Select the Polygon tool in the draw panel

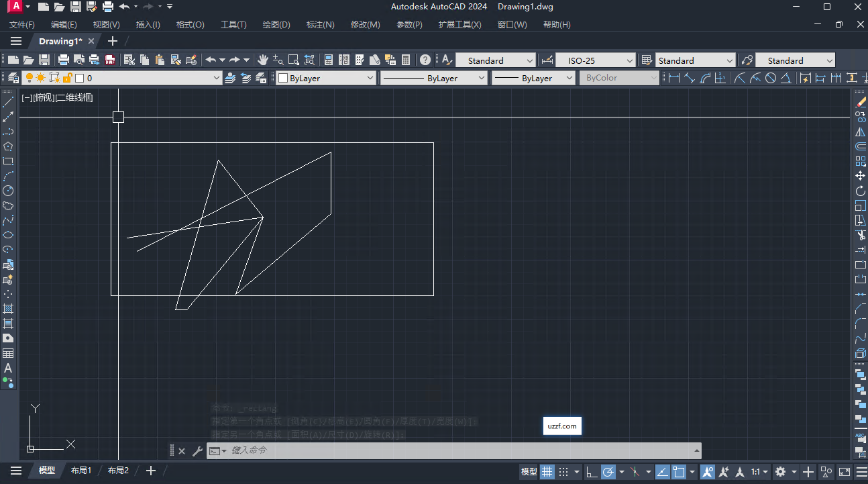9,146
